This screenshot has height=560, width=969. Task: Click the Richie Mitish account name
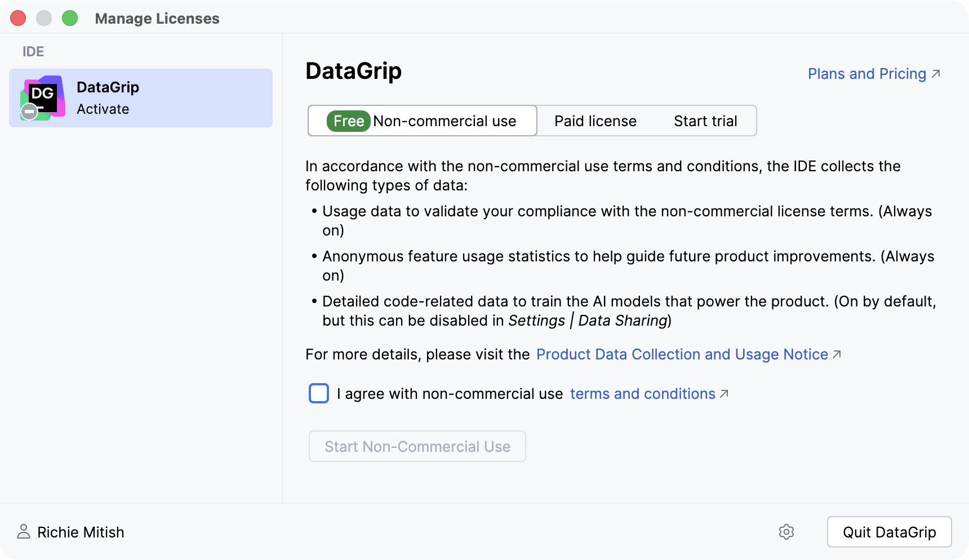point(81,532)
